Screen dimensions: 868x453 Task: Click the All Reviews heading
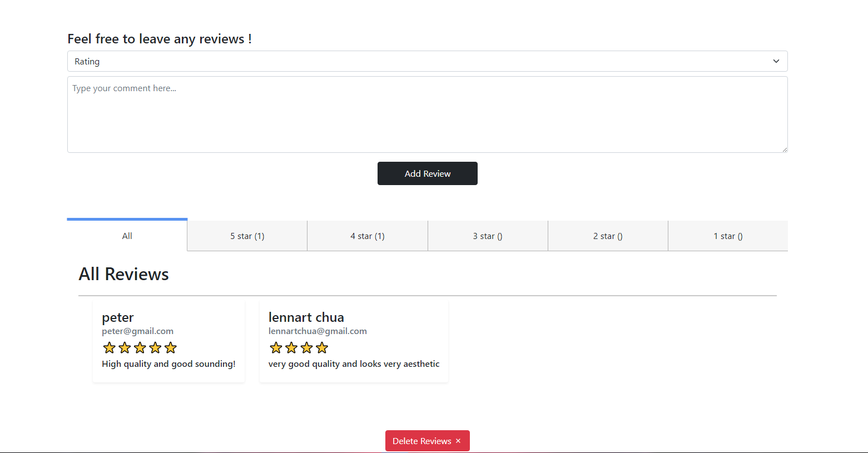click(x=123, y=274)
